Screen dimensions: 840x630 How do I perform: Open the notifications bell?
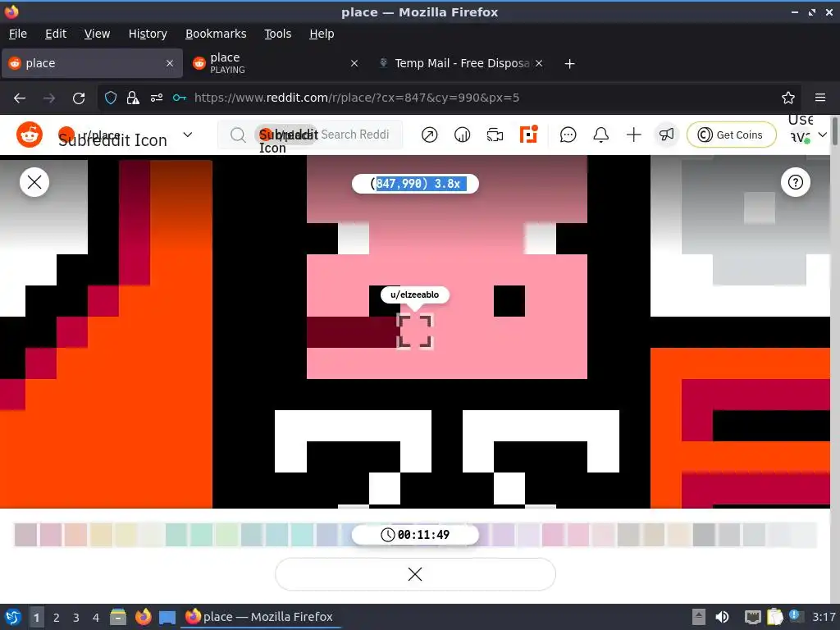[x=601, y=135]
